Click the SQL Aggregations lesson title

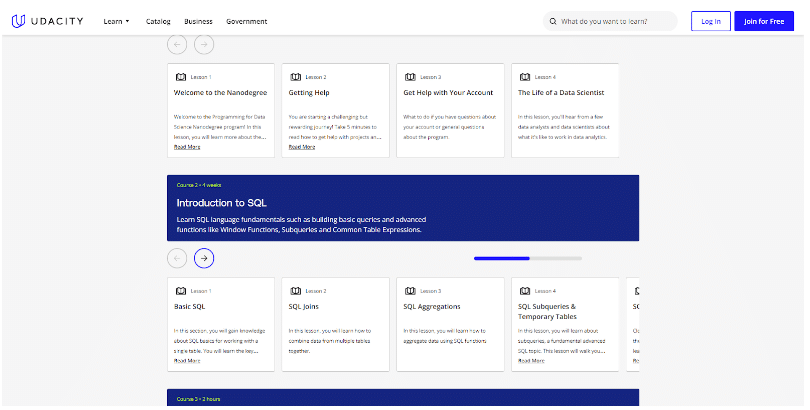[432, 306]
